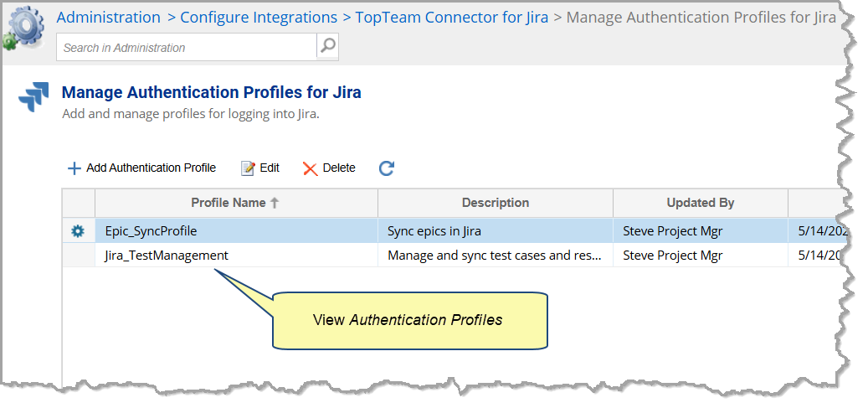This screenshot has height=408, width=868.
Task: Click the refresh icon in toolbar
Action: tap(387, 168)
